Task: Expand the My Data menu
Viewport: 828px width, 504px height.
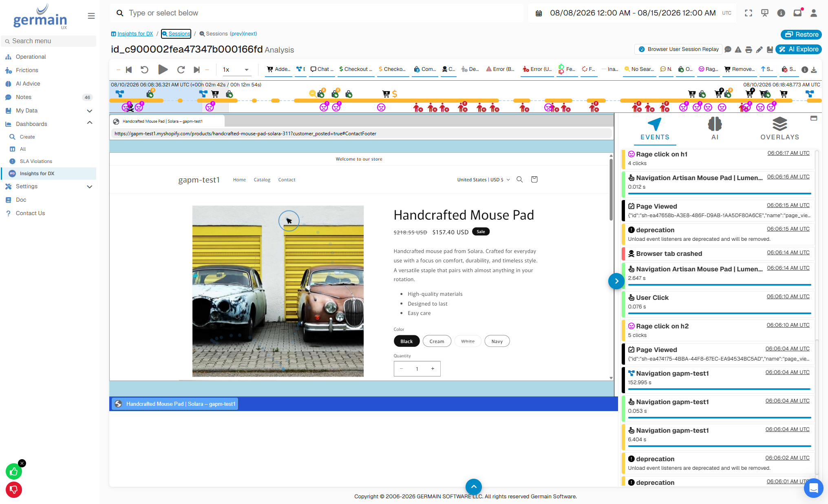Action: [90, 111]
